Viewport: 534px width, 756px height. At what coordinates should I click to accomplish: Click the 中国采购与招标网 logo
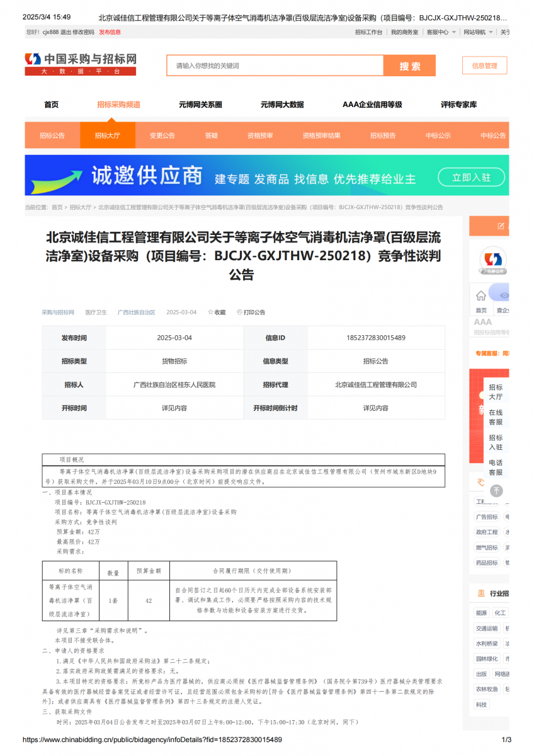81,64
